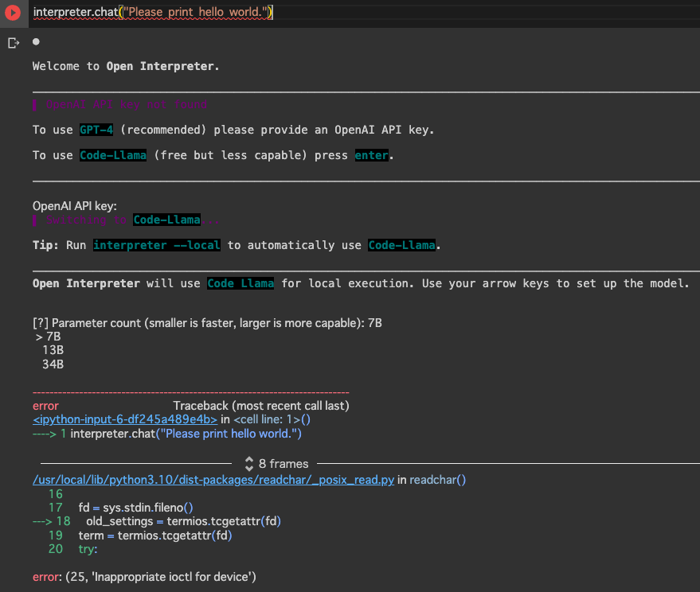The height and width of the screenshot is (592, 700).
Task: Click the highlighted enter key hint
Action: 371,154
